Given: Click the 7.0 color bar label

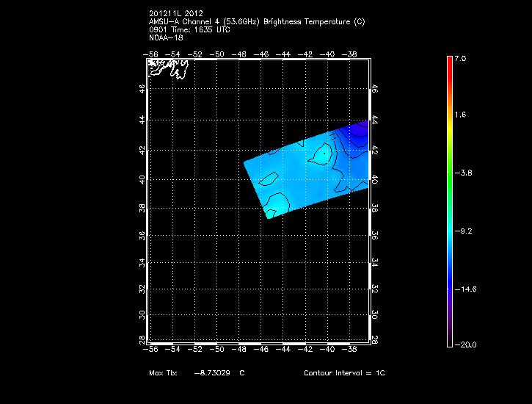Looking at the screenshot, I should click(x=459, y=58).
